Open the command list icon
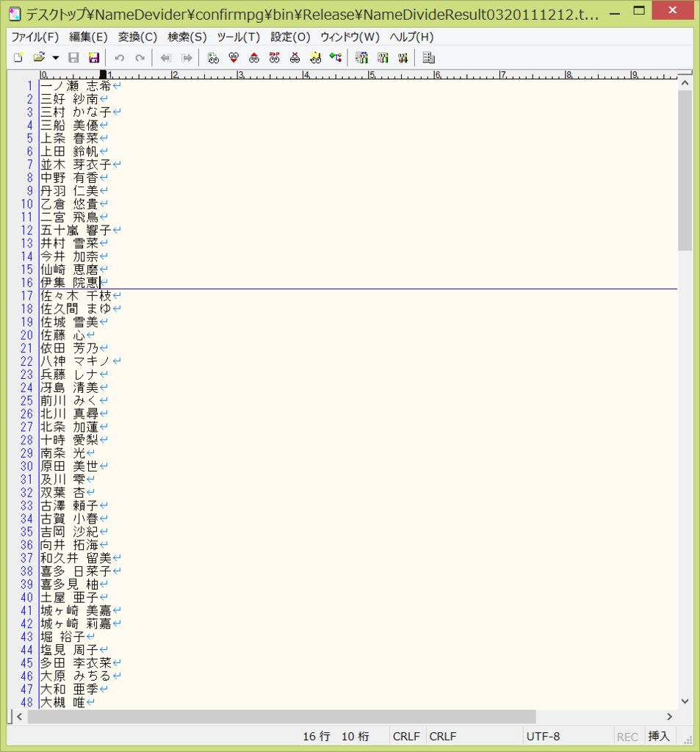Viewport: 700px width, 752px height. (428, 58)
